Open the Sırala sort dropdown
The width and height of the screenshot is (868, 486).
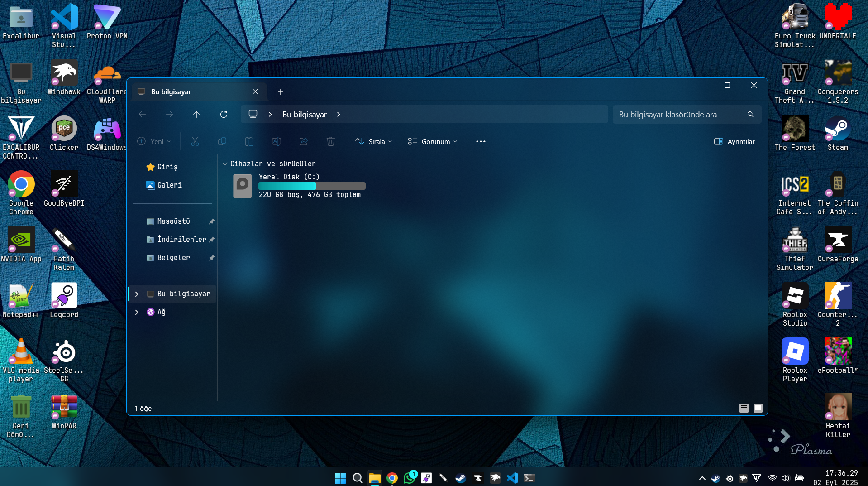374,141
